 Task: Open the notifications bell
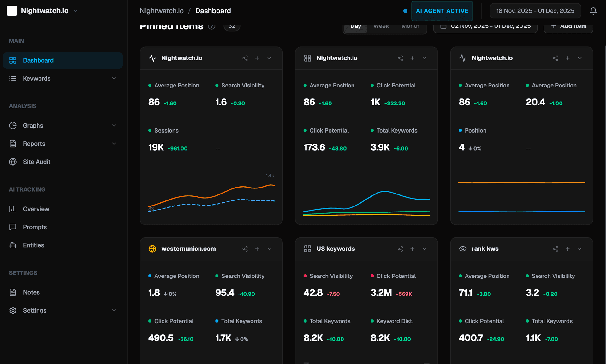click(x=593, y=11)
